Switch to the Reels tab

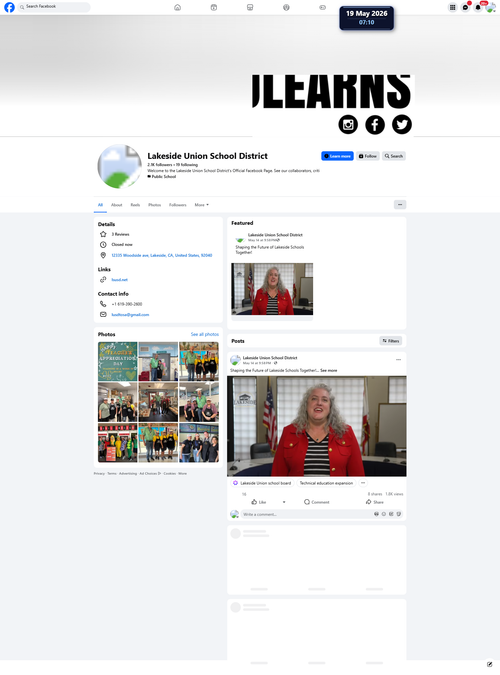point(135,205)
